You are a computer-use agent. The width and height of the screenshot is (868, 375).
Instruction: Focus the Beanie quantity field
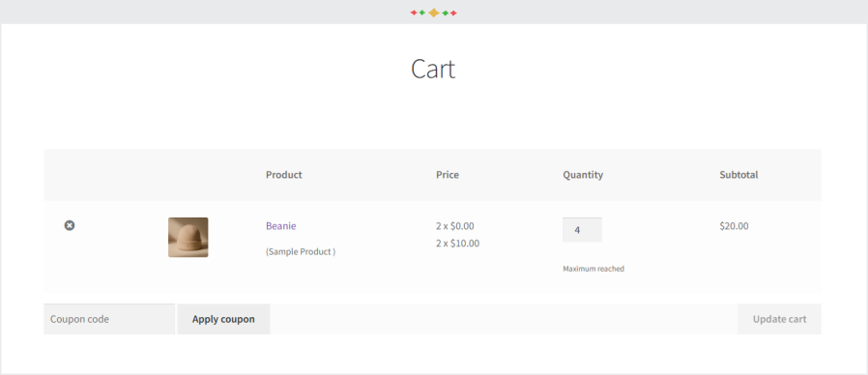582,229
